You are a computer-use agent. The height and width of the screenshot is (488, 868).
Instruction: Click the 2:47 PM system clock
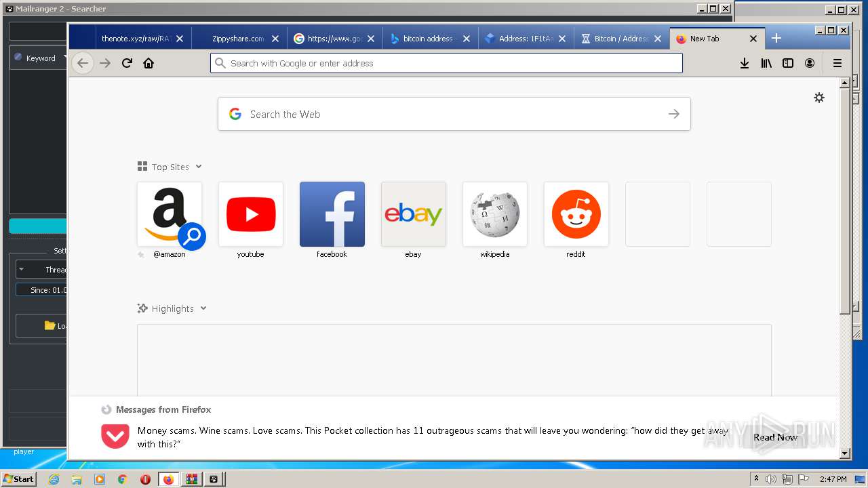pyautogui.click(x=833, y=479)
